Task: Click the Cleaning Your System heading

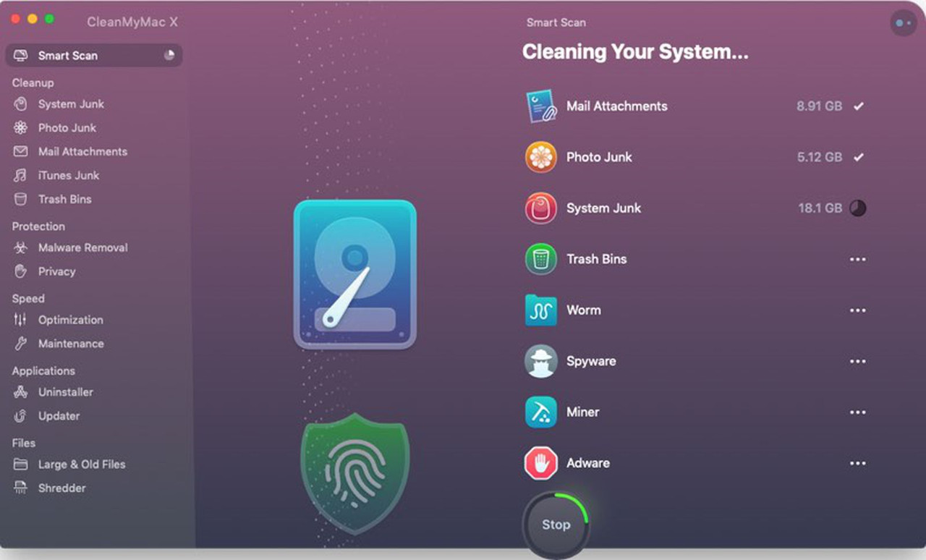Action: [x=635, y=52]
